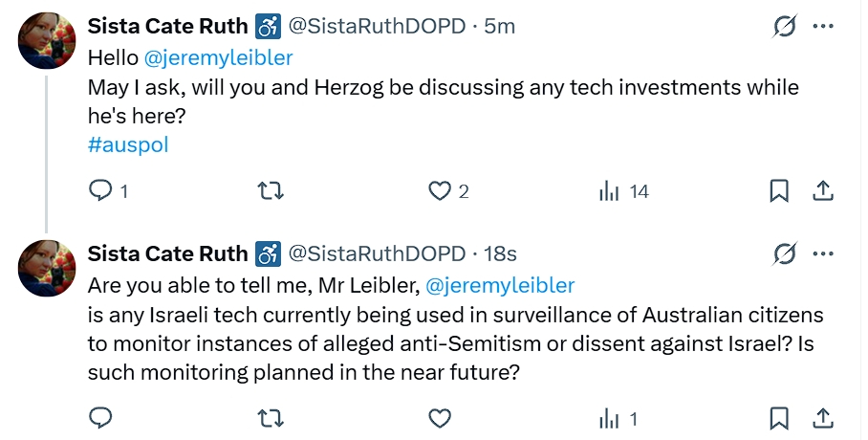View analytics of tweet with 1 view

(609, 418)
